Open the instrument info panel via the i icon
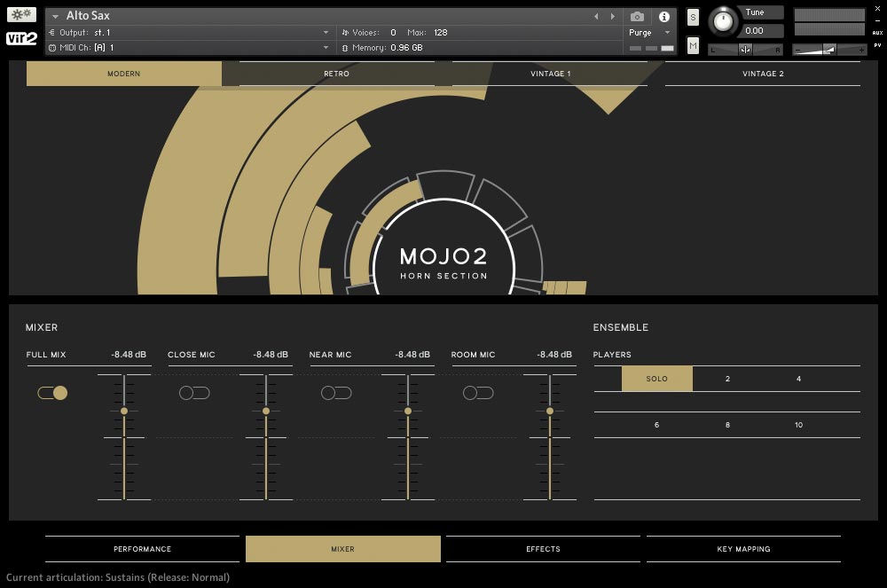 [663, 15]
